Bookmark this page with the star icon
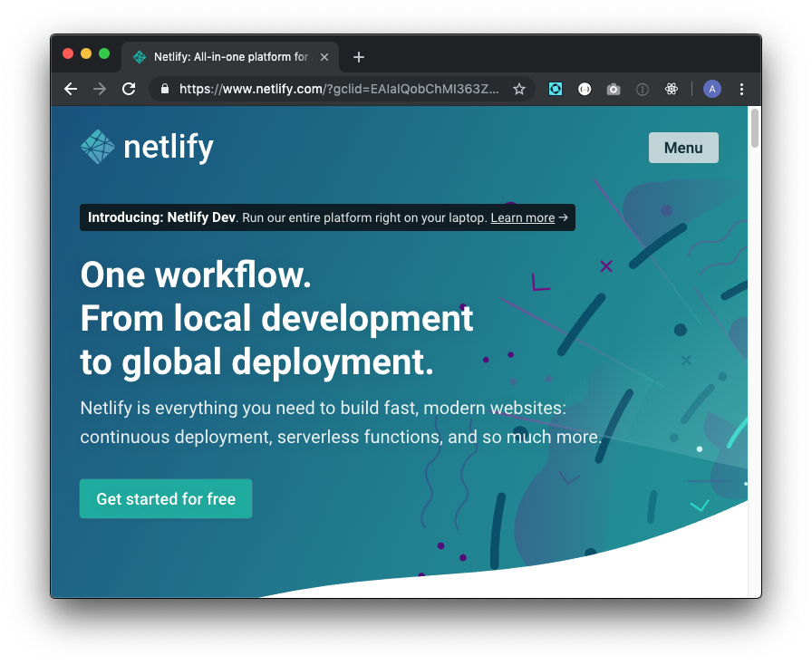Viewport: 812px width, 665px height. (519, 89)
